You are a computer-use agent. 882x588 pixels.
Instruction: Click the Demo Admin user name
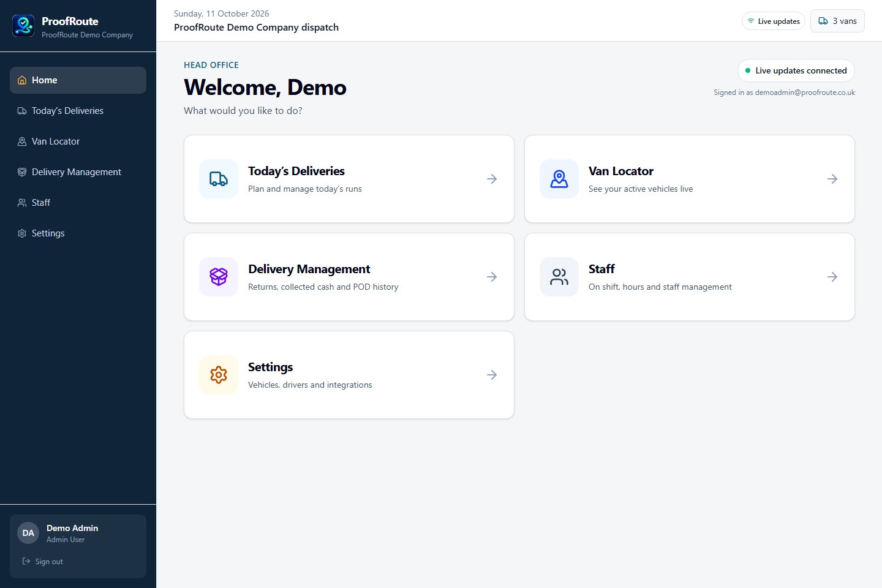(x=72, y=528)
